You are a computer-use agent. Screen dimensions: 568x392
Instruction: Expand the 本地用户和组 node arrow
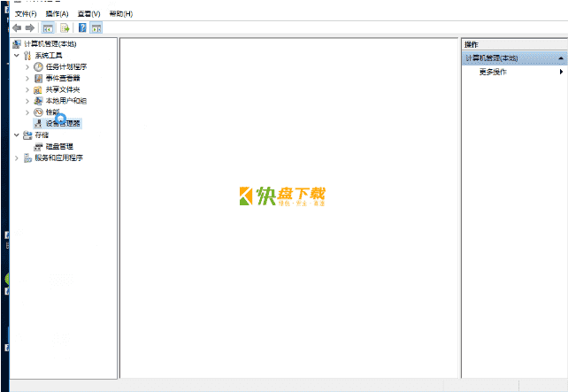(27, 101)
